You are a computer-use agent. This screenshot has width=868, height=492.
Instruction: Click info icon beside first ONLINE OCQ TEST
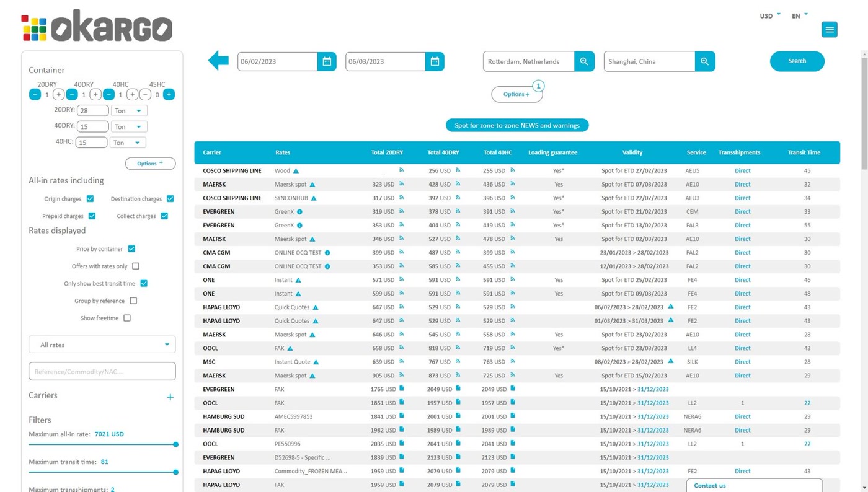click(327, 253)
